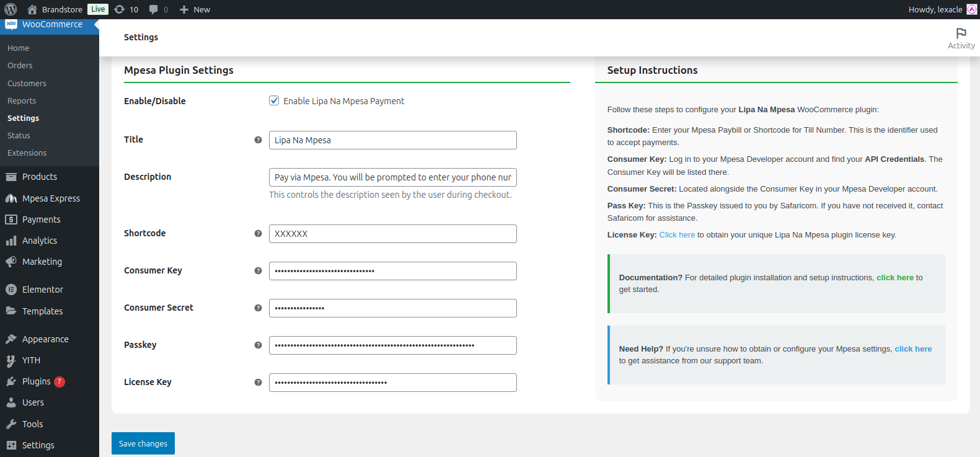Focus the Consumer Key password field

point(392,271)
